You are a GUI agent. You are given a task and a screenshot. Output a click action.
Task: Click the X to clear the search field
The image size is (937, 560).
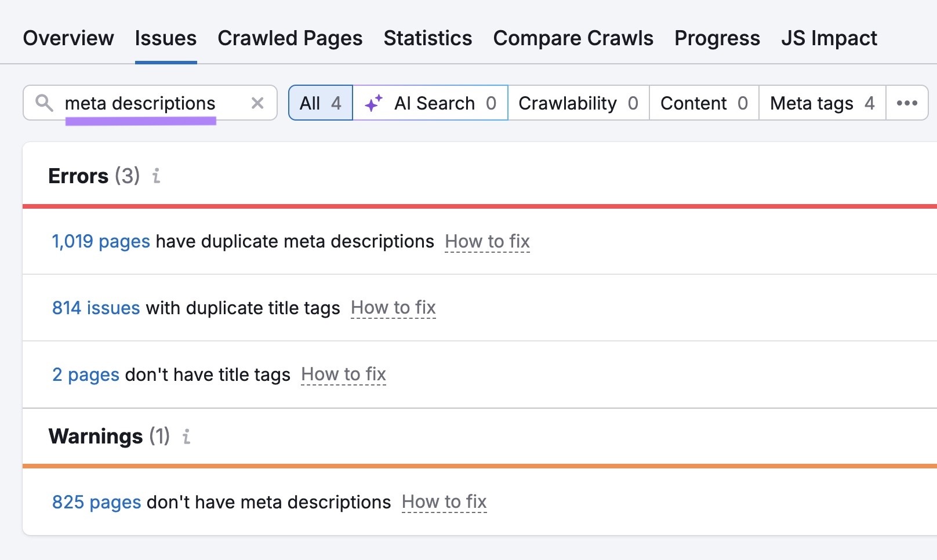(x=257, y=103)
